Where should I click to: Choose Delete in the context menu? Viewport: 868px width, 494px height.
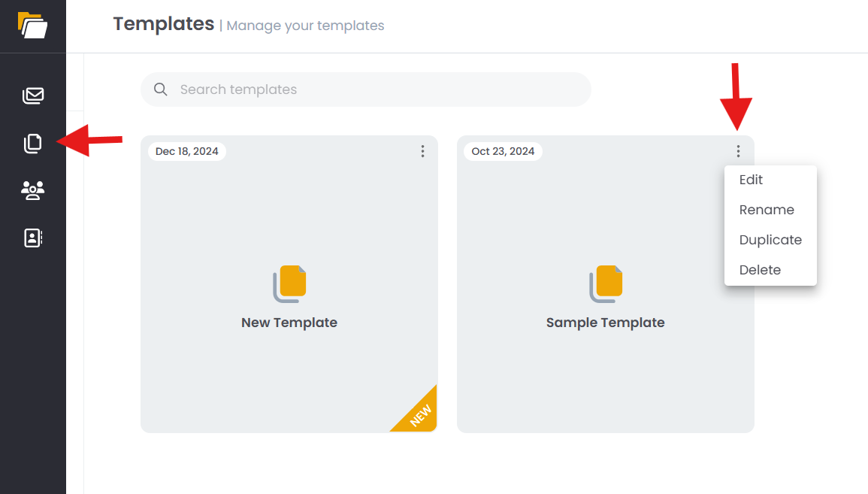(x=760, y=270)
